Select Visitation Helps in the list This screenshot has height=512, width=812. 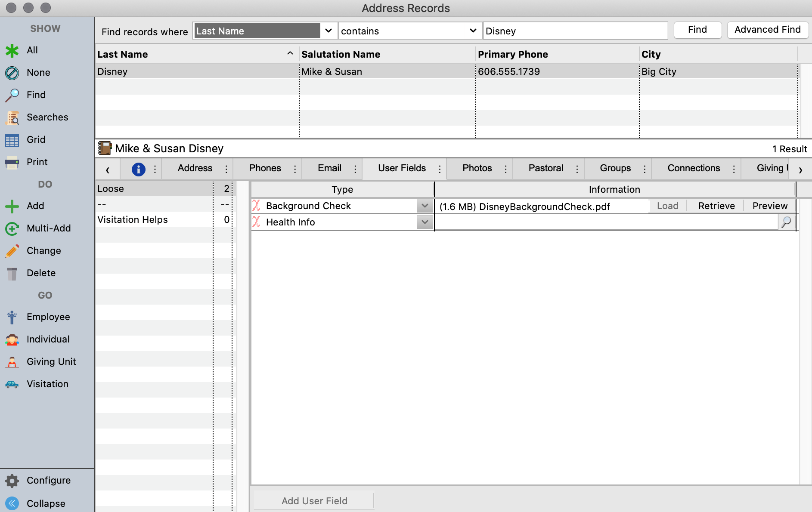pos(133,219)
